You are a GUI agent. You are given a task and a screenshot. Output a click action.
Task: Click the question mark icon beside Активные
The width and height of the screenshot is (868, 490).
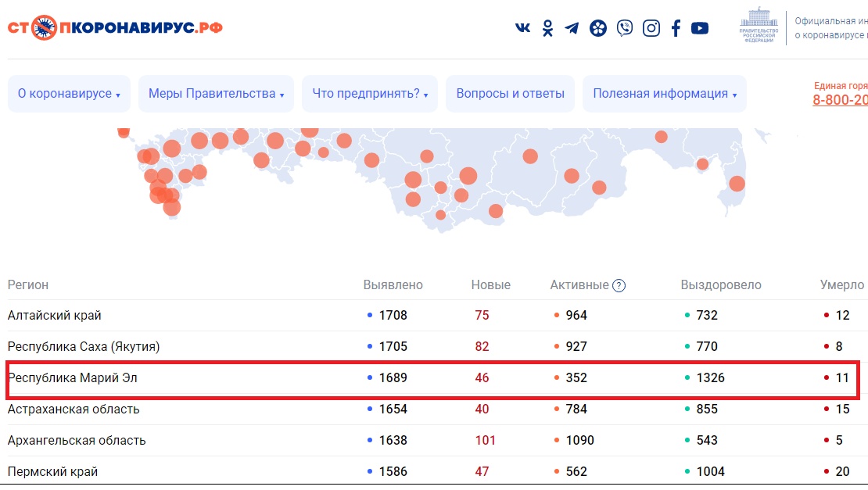(x=619, y=285)
